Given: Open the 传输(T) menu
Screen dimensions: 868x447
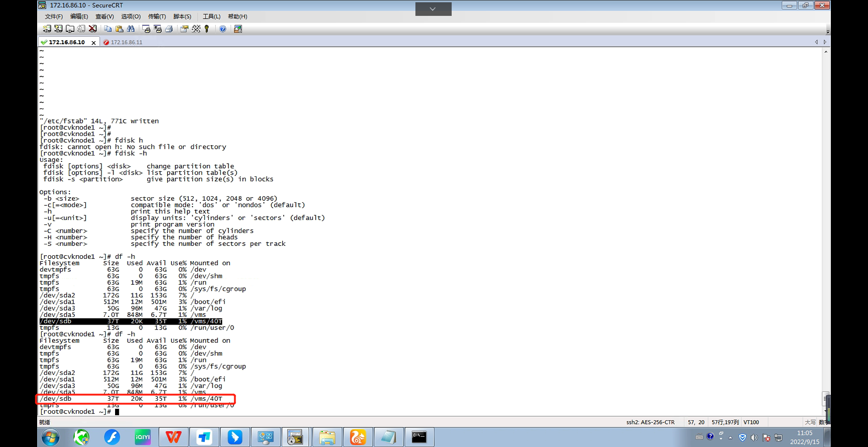Looking at the screenshot, I should [157, 17].
